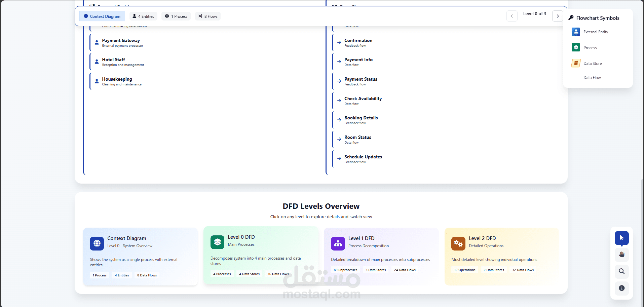Click the Check Availability data flow entry
The image size is (644, 307).
[x=363, y=100]
